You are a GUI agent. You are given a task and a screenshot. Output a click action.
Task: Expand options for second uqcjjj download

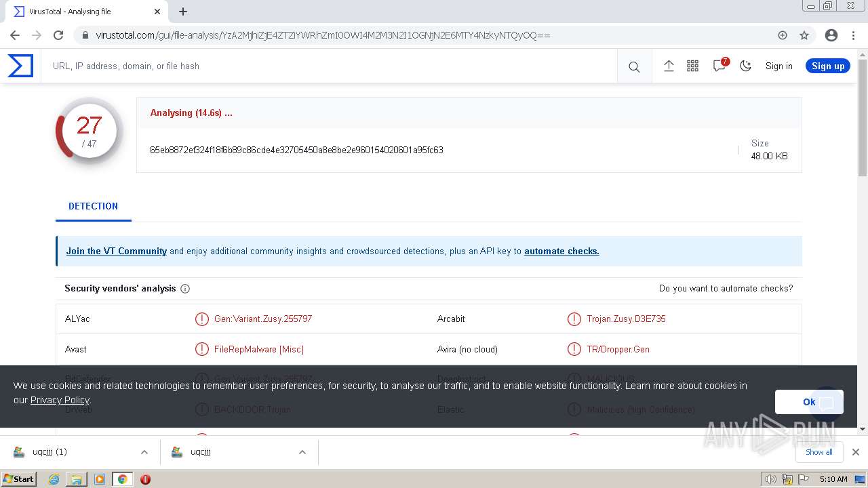tap(302, 452)
